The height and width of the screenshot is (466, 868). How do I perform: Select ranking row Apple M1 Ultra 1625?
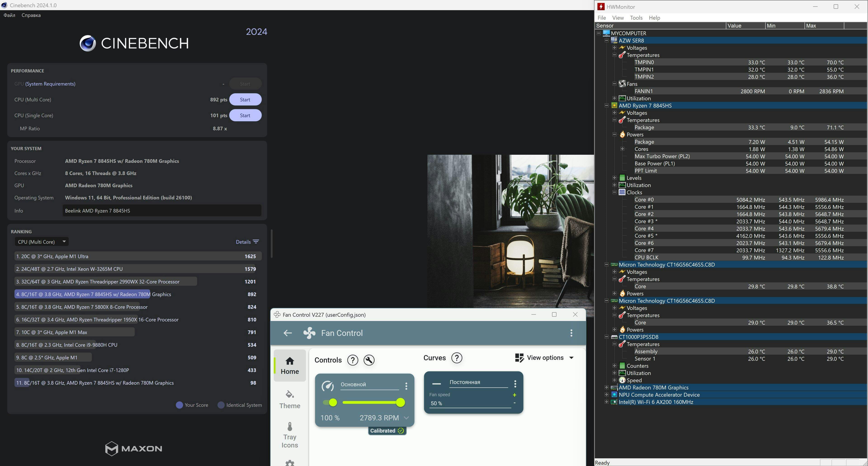coord(138,256)
